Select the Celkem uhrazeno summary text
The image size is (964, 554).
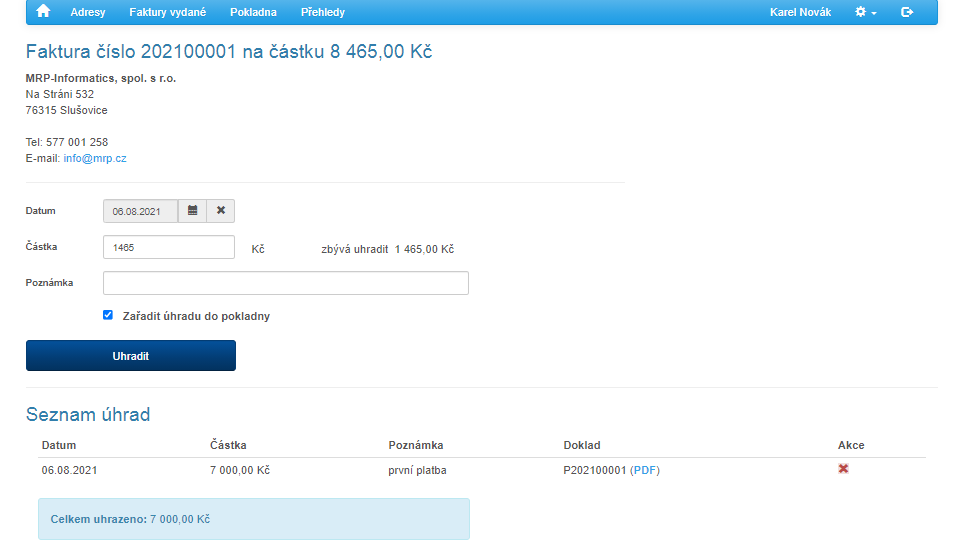pos(130,519)
